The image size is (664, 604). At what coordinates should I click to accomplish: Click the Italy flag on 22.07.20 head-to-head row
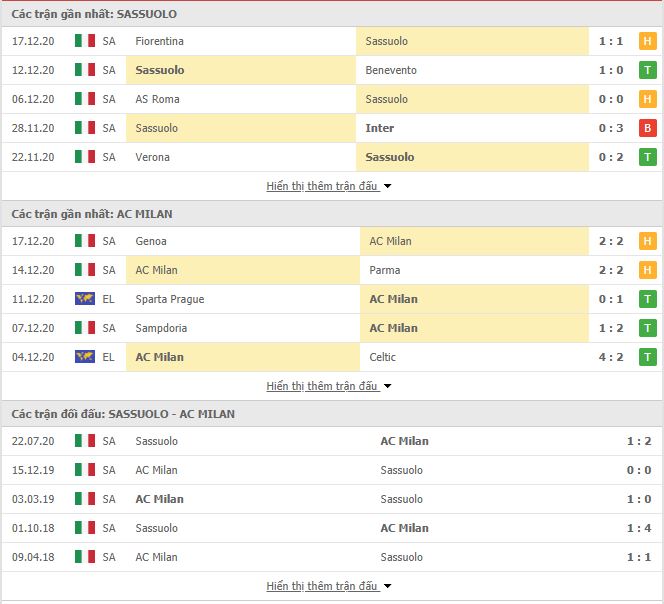pos(85,441)
